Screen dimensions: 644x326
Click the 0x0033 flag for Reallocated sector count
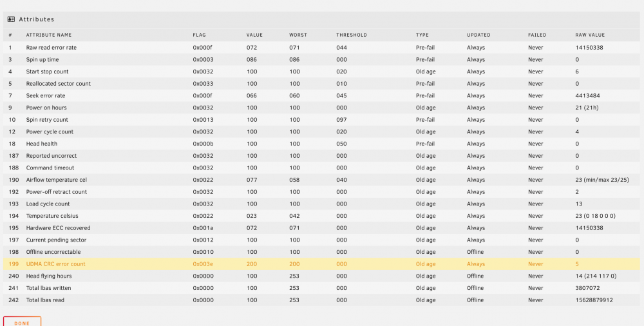tap(204, 84)
